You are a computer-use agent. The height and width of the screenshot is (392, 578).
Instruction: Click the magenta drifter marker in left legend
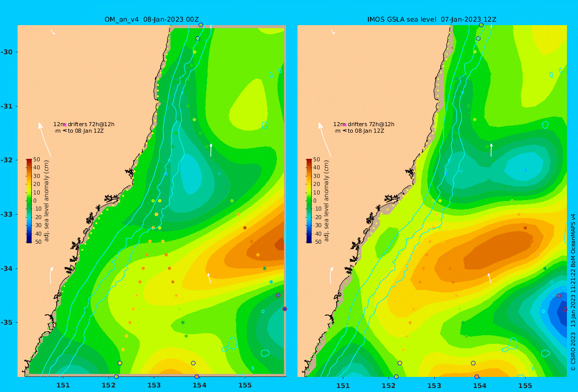(x=65, y=125)
